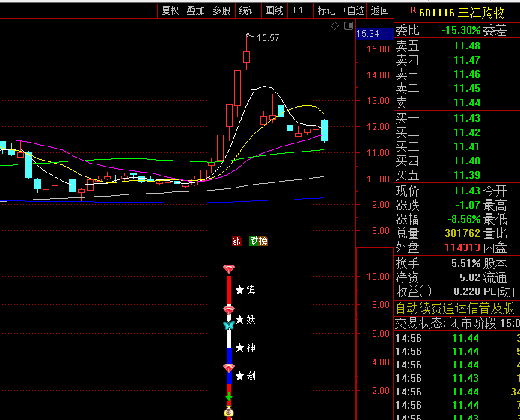Click the ★神 indicator label
520x420 pixels.
pos(245,348)
